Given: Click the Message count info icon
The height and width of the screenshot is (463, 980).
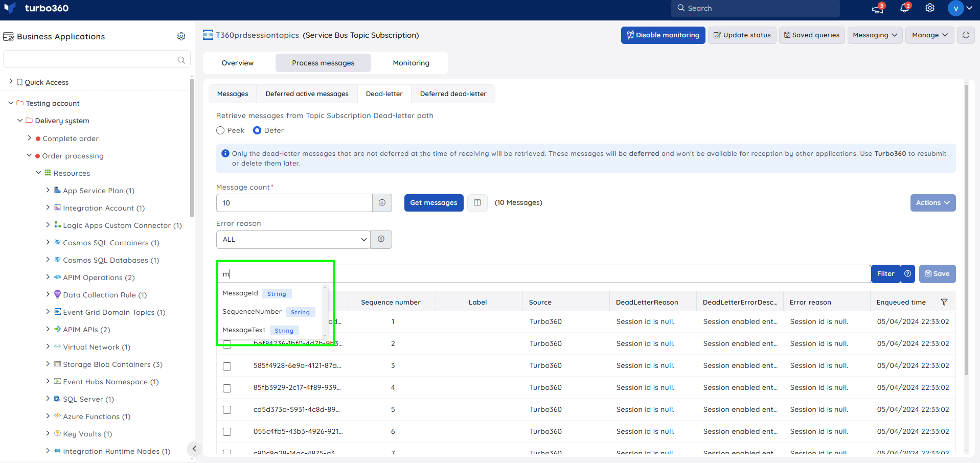Looking at the screenshot, I should [382, 203].
